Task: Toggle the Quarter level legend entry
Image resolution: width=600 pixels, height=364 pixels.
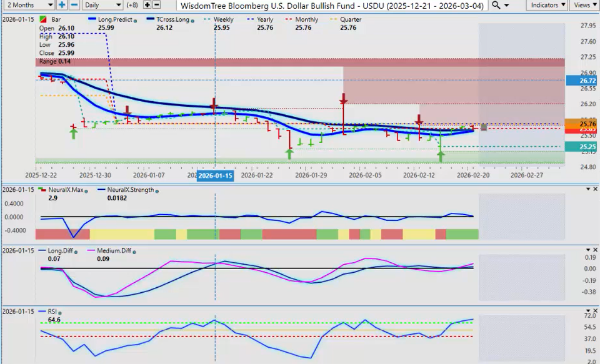Action: coord(351,20)
